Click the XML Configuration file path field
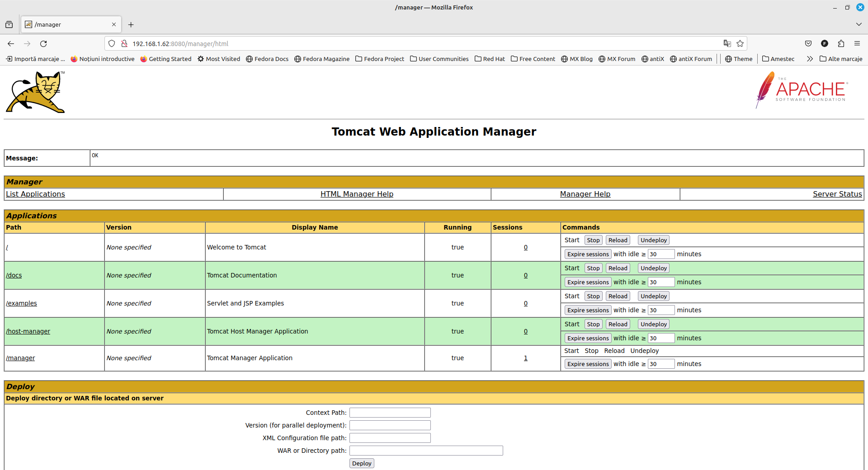 (x=390, y=438)
